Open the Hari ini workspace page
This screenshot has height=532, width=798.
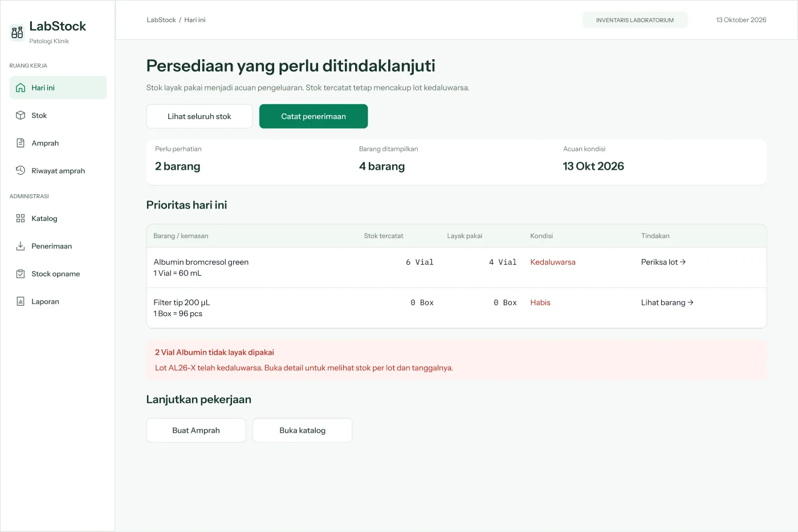point(58,88)
